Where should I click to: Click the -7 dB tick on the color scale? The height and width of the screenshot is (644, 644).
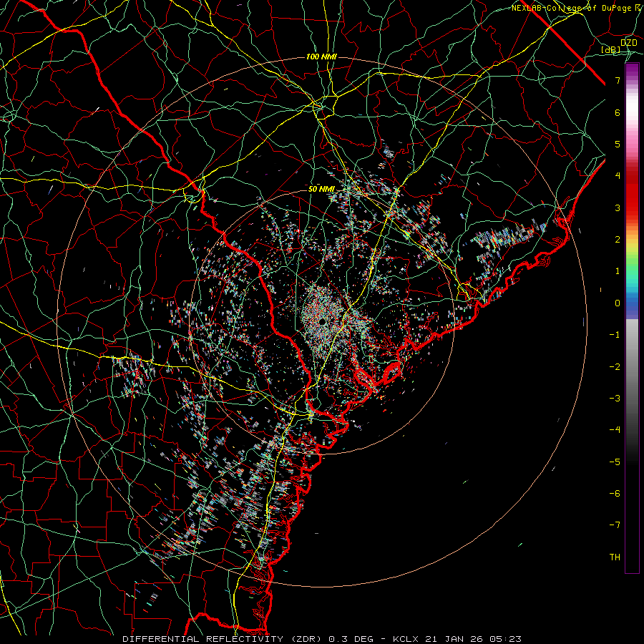(615, 525)
